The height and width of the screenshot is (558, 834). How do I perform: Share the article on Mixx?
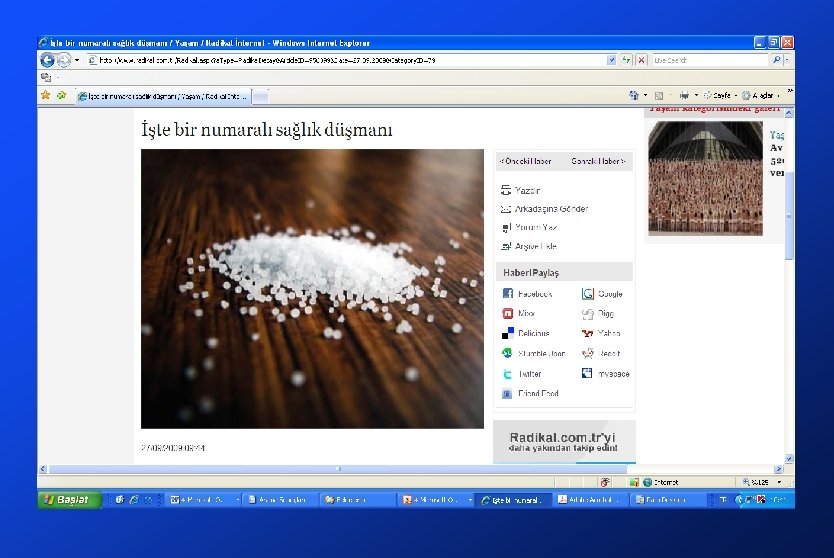point(519,313)
